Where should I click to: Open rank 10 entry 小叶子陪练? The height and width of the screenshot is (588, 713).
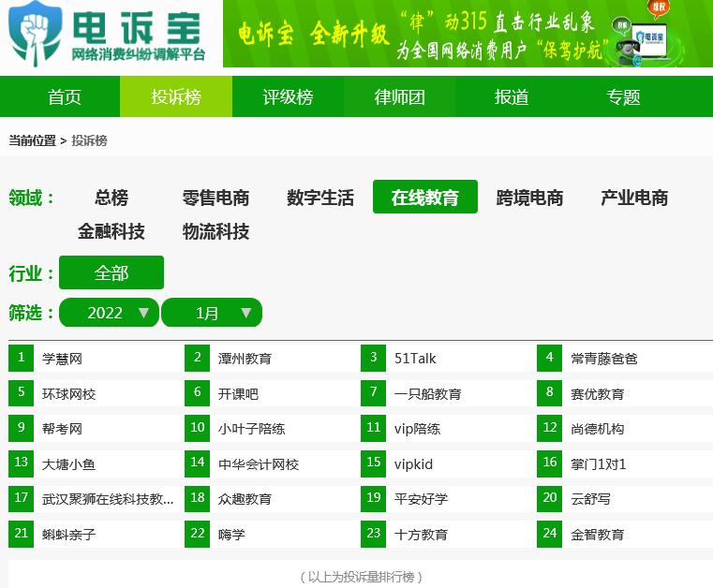point(251,429)
